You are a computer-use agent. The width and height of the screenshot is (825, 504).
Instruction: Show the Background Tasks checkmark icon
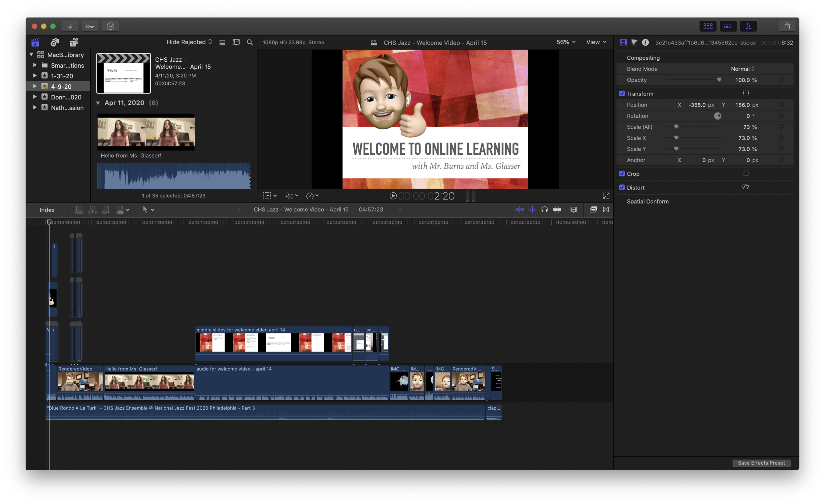pos(111,26)
